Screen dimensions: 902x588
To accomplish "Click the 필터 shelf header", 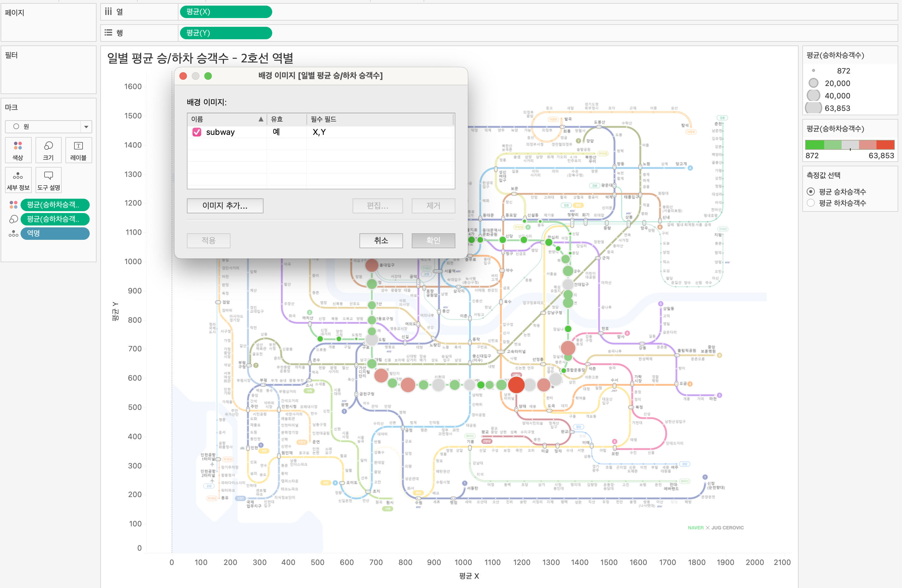I will coord(12,55).
